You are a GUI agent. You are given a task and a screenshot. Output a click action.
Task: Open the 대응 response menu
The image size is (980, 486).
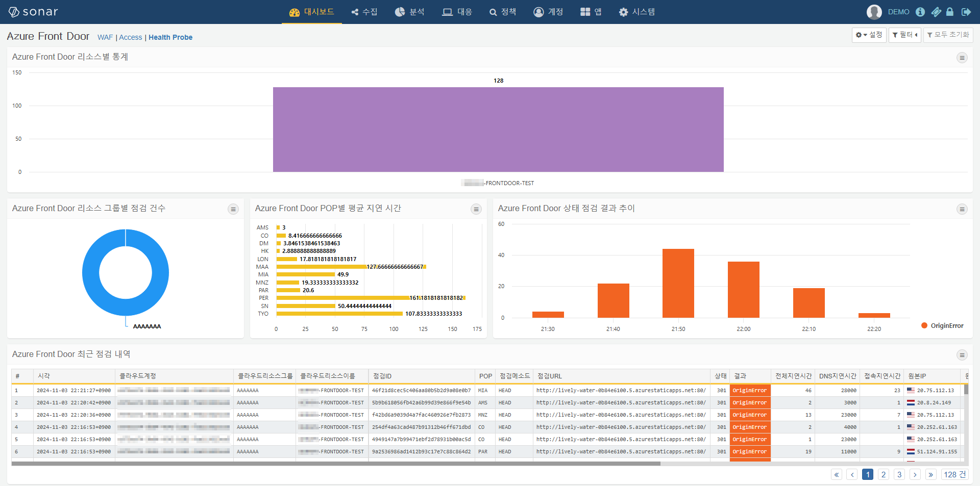click(x=457, y=12)
